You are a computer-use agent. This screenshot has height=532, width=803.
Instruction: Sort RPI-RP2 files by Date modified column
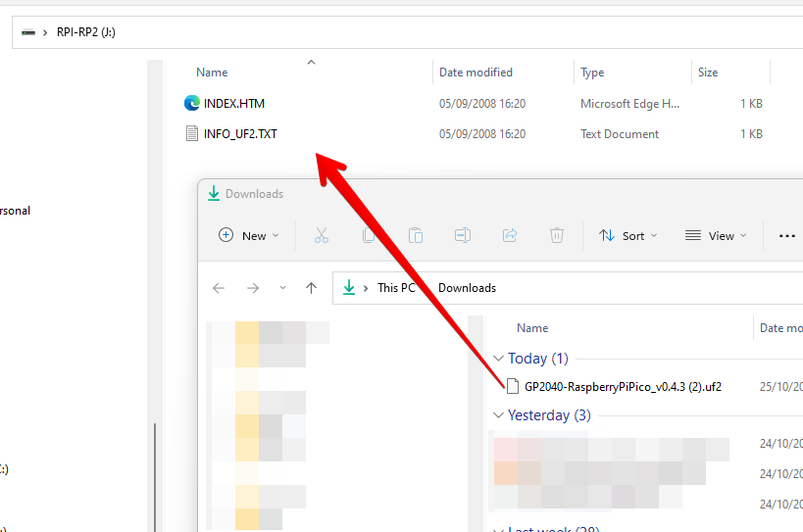(x=476, y=73)
